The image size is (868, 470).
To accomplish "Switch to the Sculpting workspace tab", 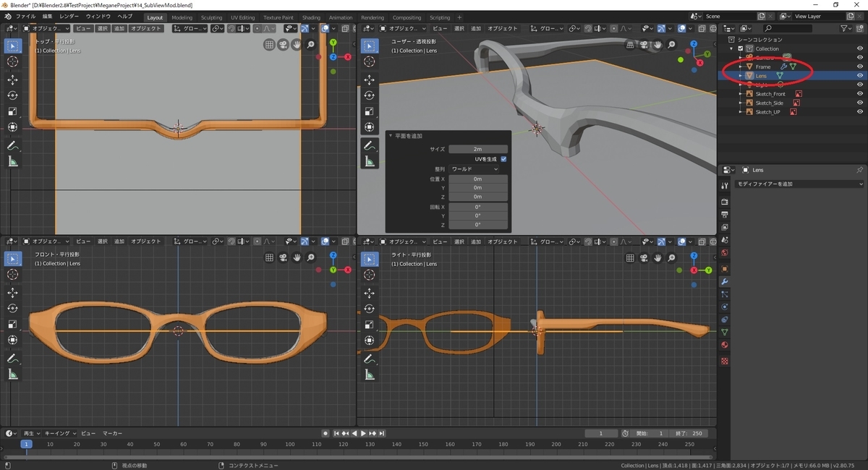I will coord(211,17).
